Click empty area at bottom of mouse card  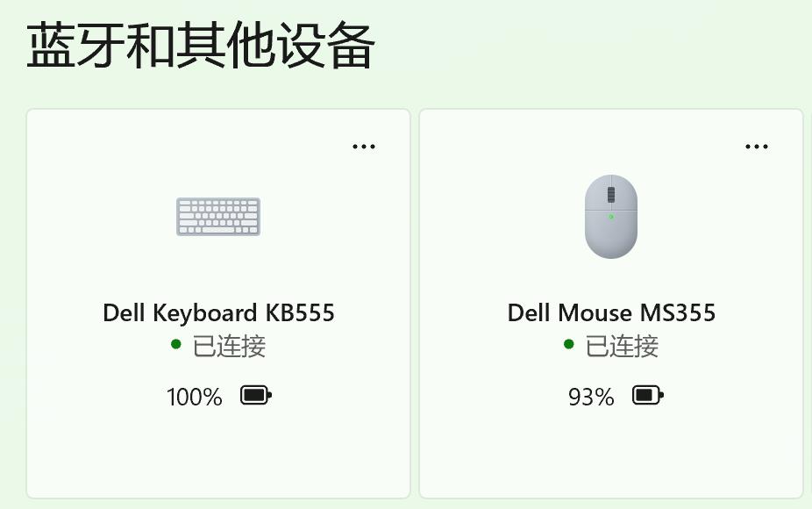click(x=611, y=456)
